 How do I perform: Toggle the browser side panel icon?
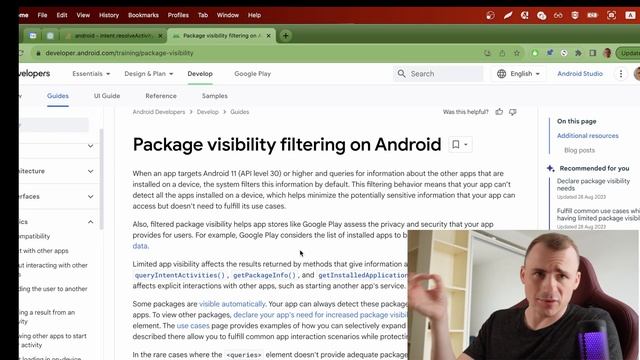[593, 53]
